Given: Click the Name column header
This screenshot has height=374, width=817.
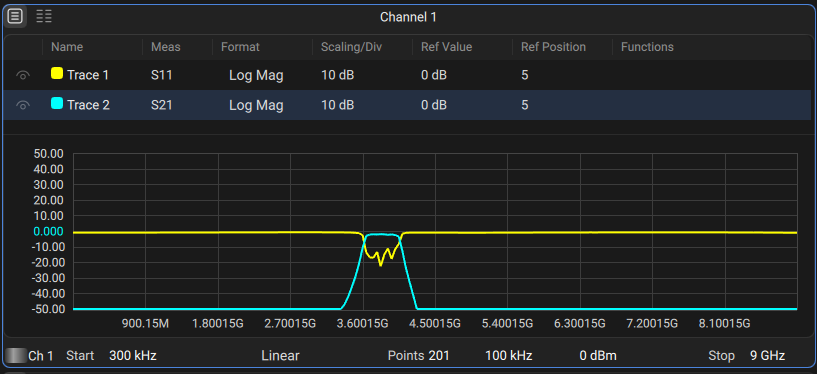Looking at the screenshot, I should [x=67, y=47].
